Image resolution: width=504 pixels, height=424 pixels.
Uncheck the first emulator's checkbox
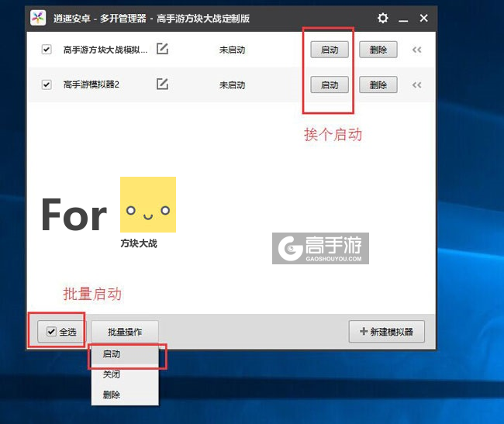click(x=47, y=50)
